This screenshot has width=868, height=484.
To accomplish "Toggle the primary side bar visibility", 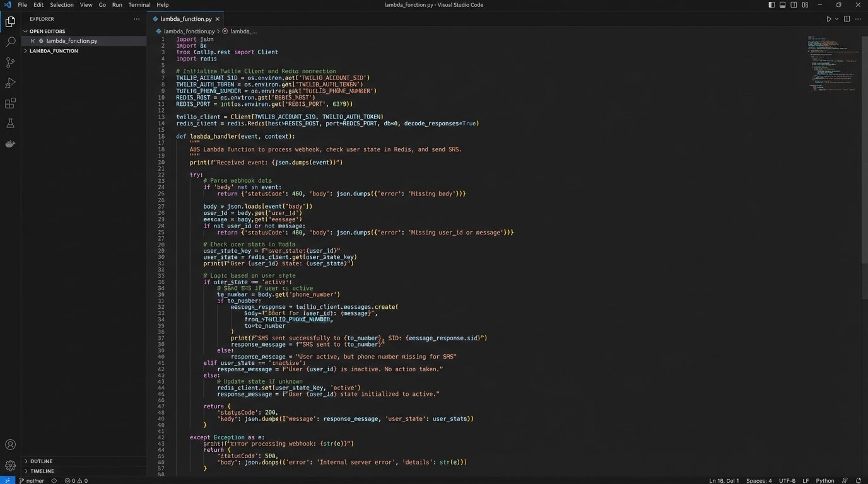I will tap(771, 5).
